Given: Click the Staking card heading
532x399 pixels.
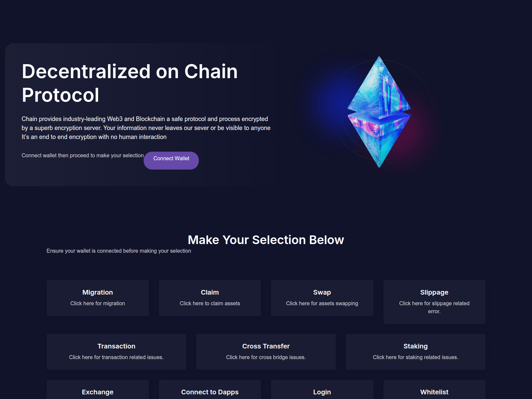Looking at the screenshot, I should click(415, 346).
